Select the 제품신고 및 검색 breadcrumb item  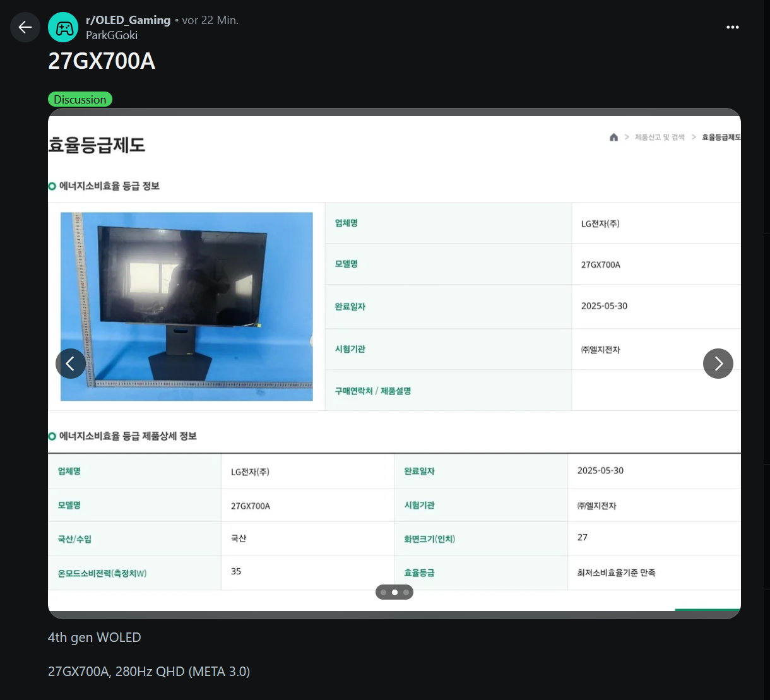click(x=660, y=137)
